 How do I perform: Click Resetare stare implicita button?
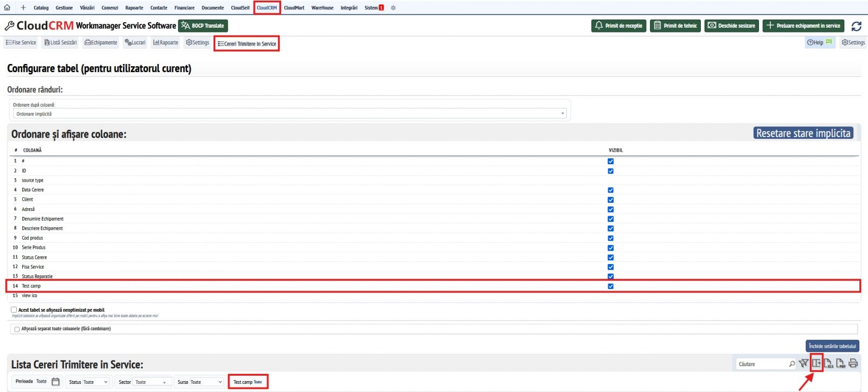click(803, 133)
